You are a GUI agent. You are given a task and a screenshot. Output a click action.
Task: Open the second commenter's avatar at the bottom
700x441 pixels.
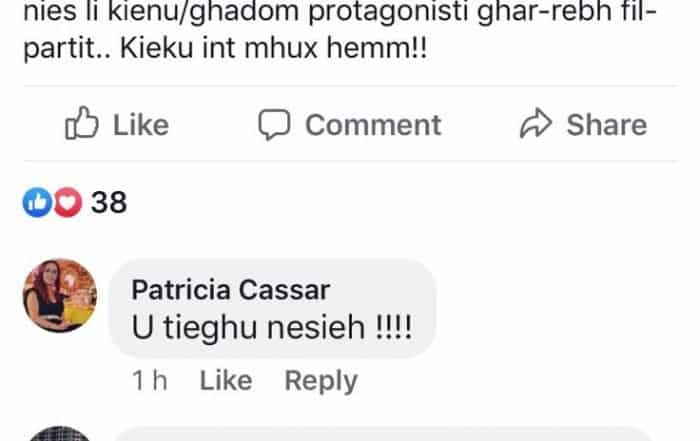click(60, 433)
